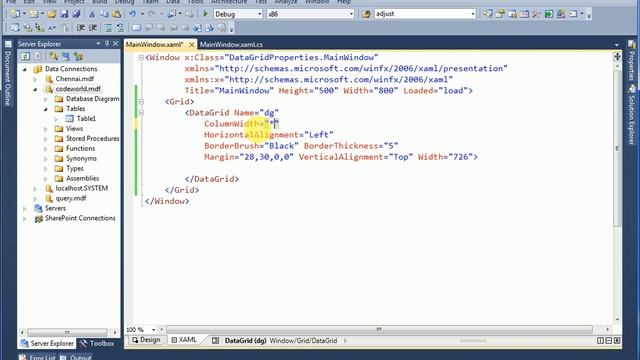This screenshot has width=640, height=360.
Task: Start debugging with the green play icon
Action: (205, 14)
